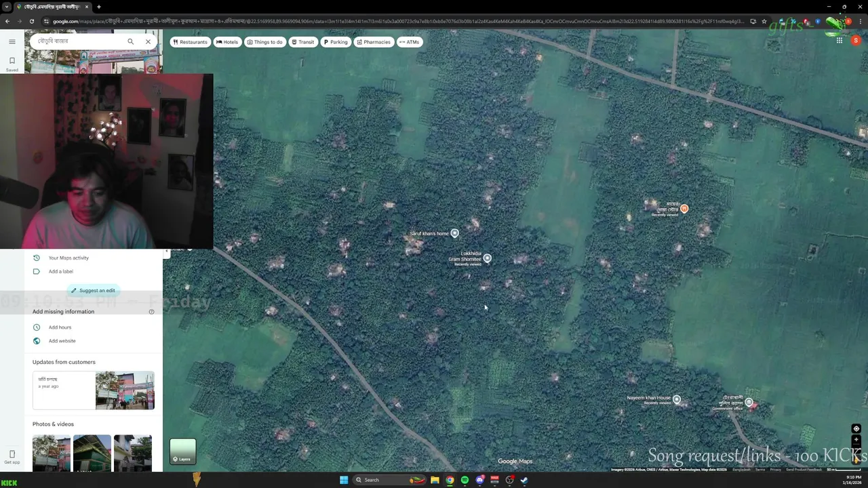
Task: Open the Layers map type switcher
Action: coord(182,451)
